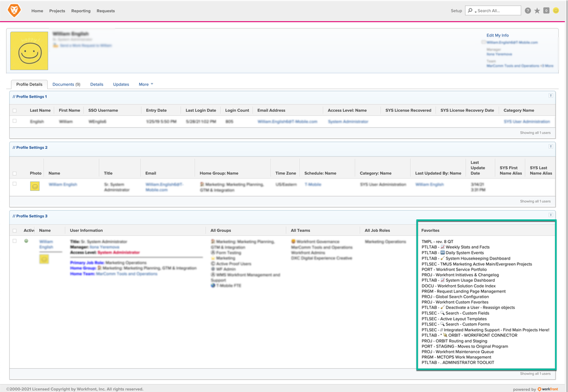
Task: Collapse the Profile Settings 1 panel
Action: click(x=550, y=95)
